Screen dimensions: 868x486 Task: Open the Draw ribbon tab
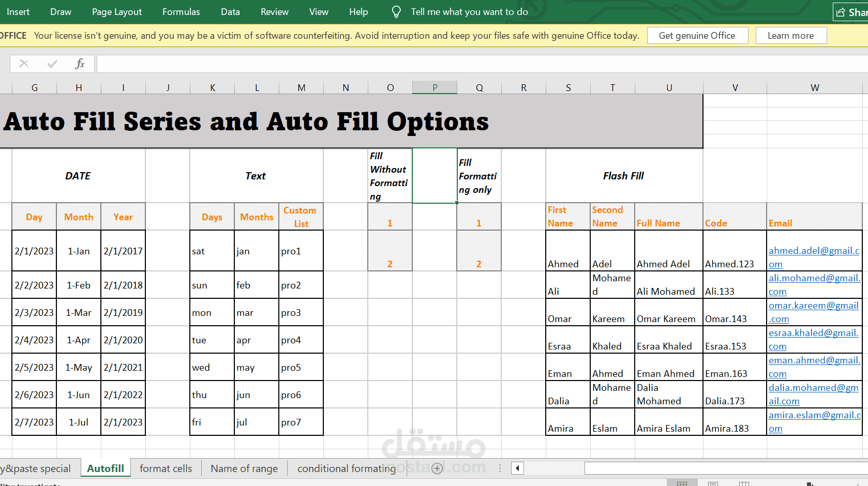[61, 12]
